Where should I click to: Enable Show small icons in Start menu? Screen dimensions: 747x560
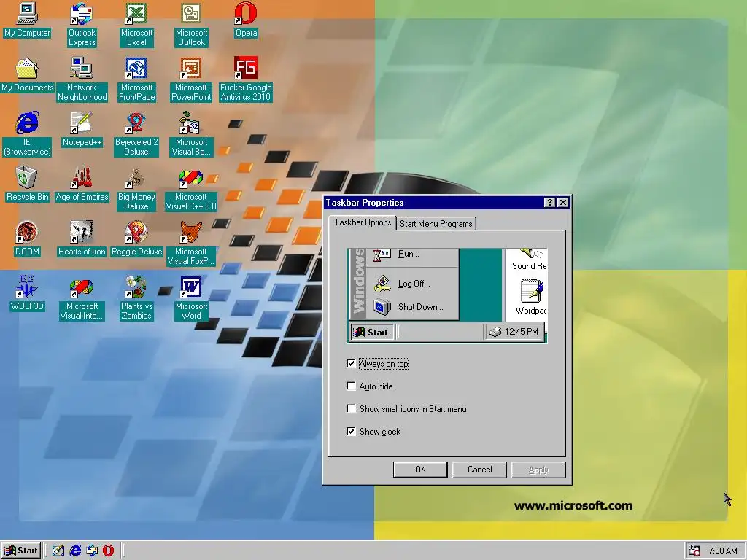pyautogui.click(x=351, y=408)
